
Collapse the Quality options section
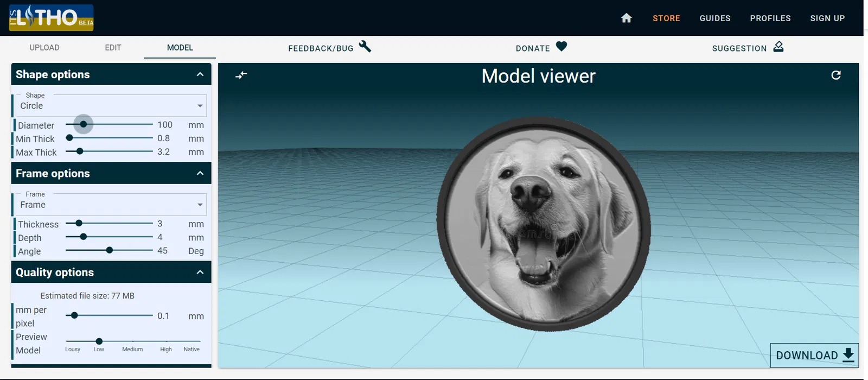[x=200, y=272]
